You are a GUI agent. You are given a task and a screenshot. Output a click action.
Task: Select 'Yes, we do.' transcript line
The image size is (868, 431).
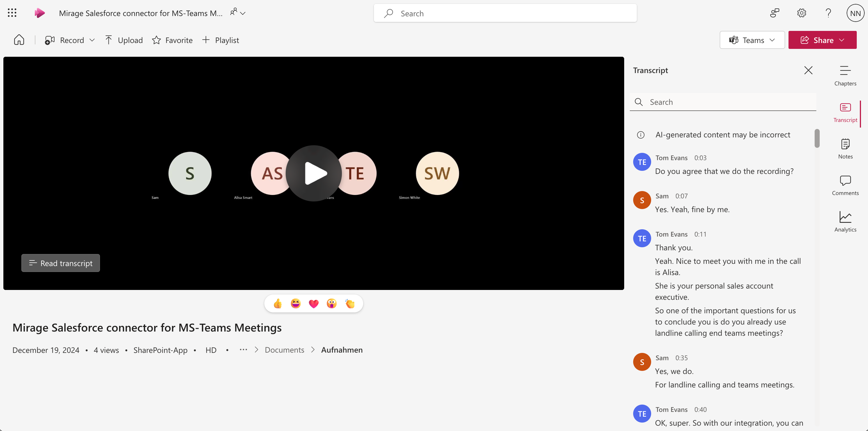[674, 371]
